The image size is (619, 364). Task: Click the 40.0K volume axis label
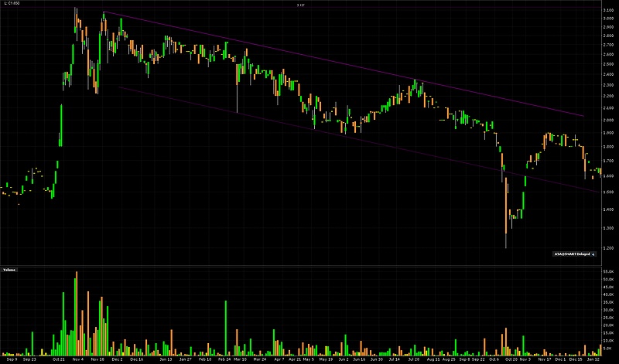(x=608, y=294)
